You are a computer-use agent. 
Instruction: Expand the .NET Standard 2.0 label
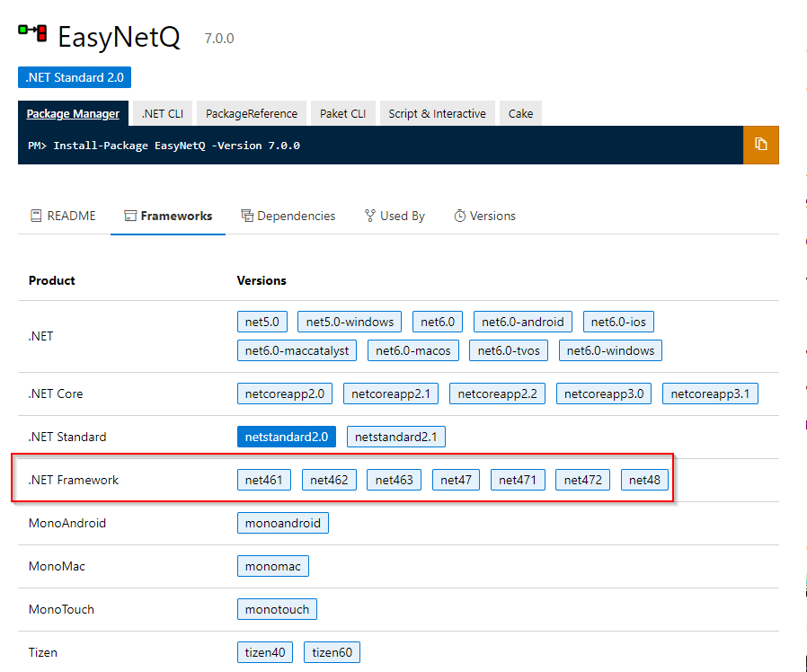pyautogui.click(x=74, y=77)
